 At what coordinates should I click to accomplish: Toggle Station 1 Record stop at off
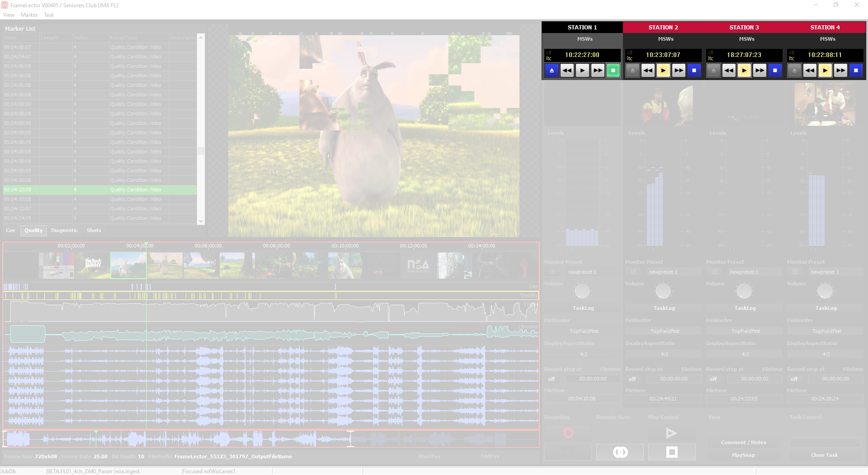[552, 379]
